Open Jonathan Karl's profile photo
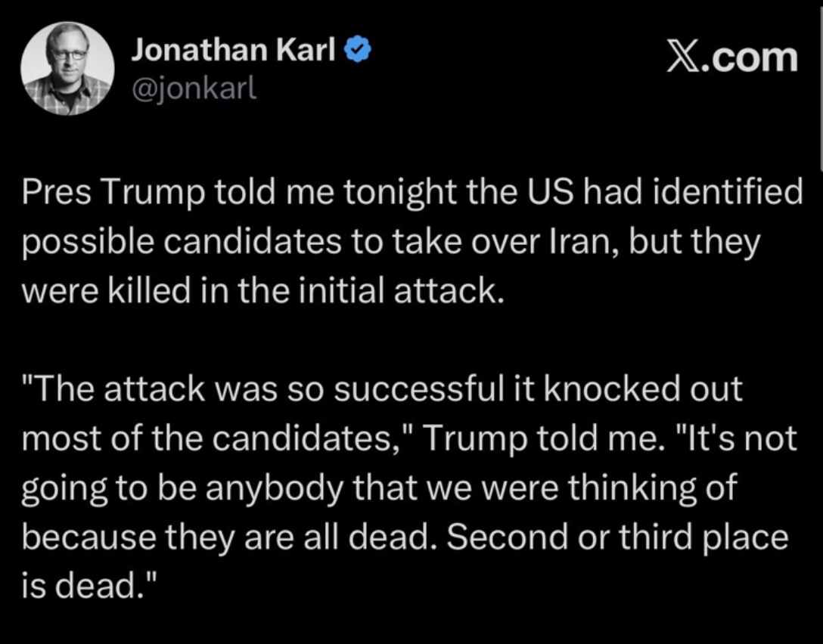823x644 pixels. coord(67,69)
